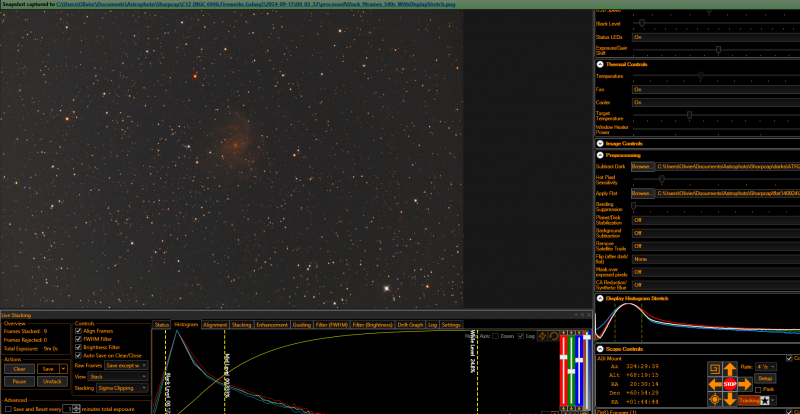
Task: Click the Unstack button
Action: tap(52, 381)
